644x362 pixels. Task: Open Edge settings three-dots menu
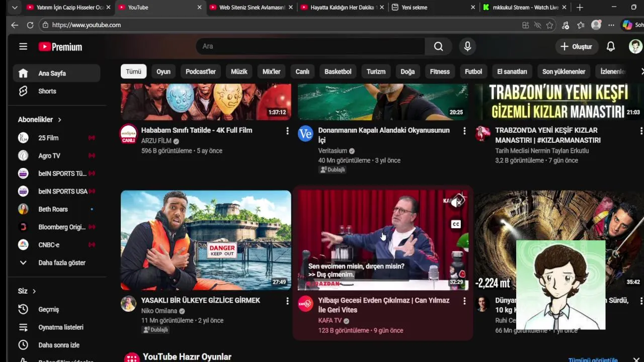click(x=611, y=25)
